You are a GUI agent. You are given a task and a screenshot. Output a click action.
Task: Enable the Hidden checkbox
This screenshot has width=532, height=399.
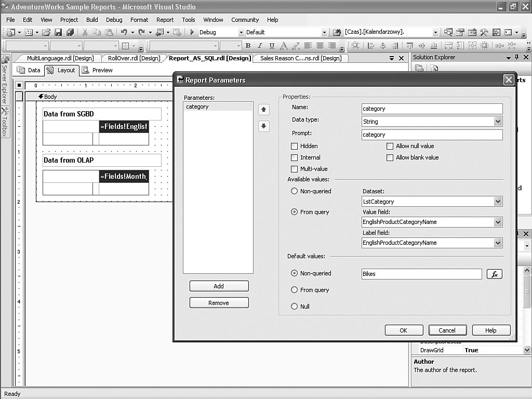[x=294, y=146]
